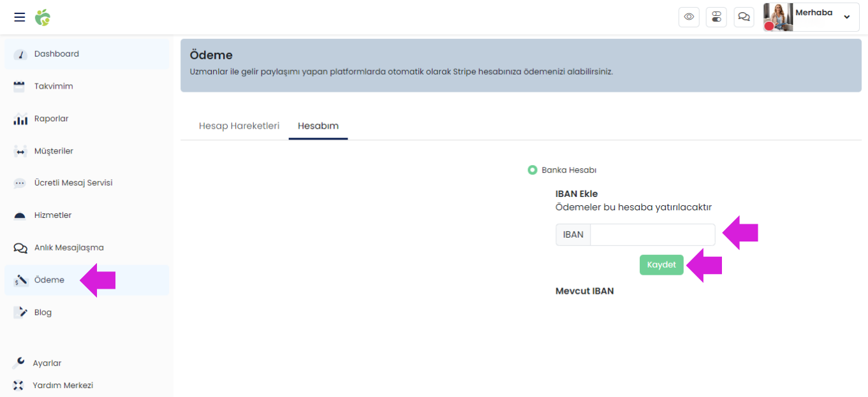868x397 pixels.
Task: Click the IBAN input field
Action: point(652,235)
